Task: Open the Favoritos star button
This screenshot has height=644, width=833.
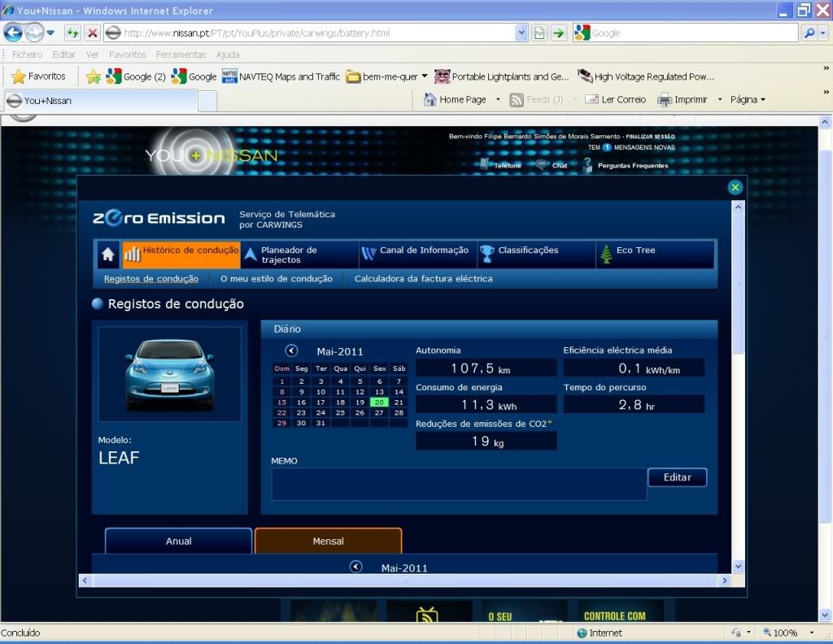Action: coord(38,76)
